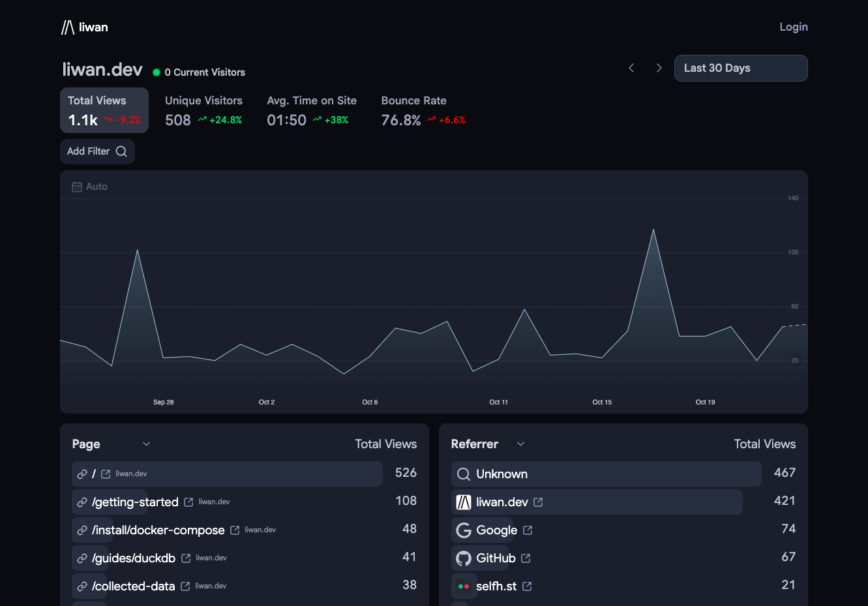Expand the Page dimension dropdown chevron
The width and height of the screenshot is (868, 606).
coord(146,444)
